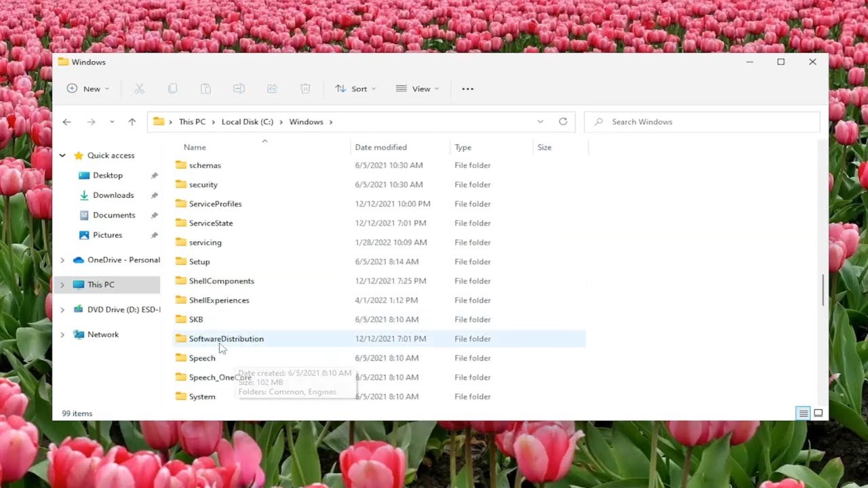Select This PC in navigation pane
This screenshot has height=488, width=868.
click(x=100, y=285)
